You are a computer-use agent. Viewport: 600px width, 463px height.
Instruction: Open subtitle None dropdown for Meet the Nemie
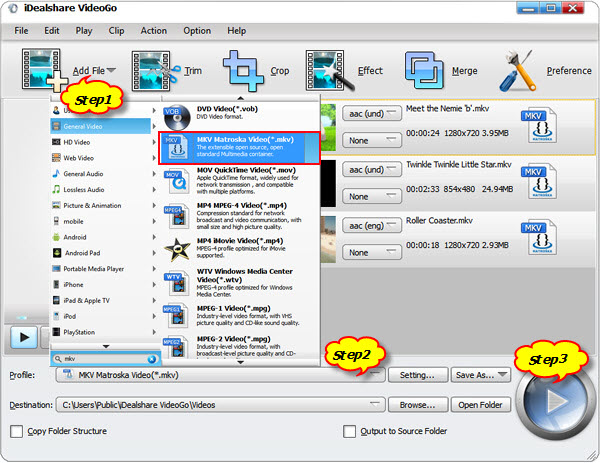point(372,140)
